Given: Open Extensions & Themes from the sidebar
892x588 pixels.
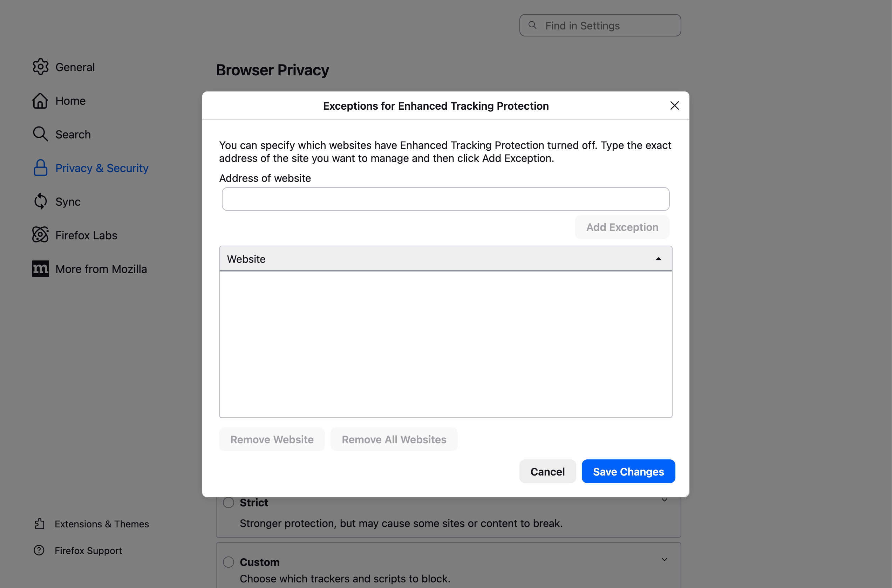Looking at the screenshot, I should tap(102, 524).
